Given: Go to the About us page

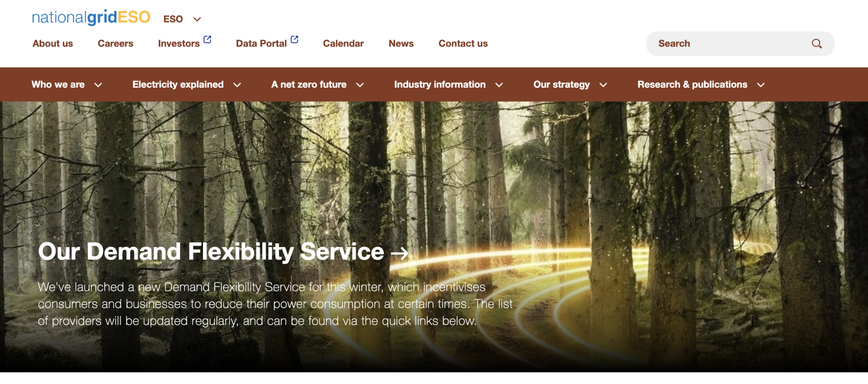Looking at the screenshot, I should point(52,44).
